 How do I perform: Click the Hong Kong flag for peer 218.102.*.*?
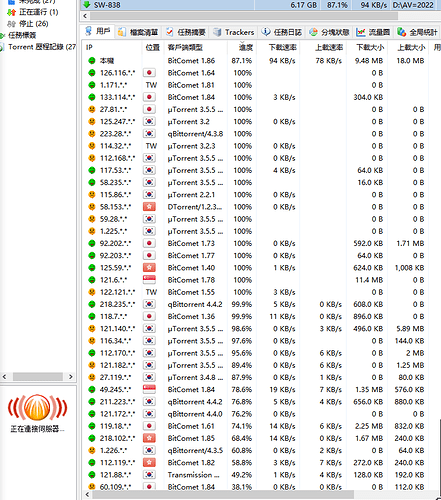coord(149,438)
